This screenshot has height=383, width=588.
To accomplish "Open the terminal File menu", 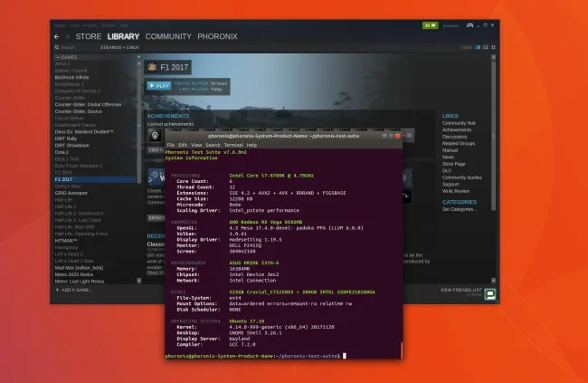I will coord(171,145).
